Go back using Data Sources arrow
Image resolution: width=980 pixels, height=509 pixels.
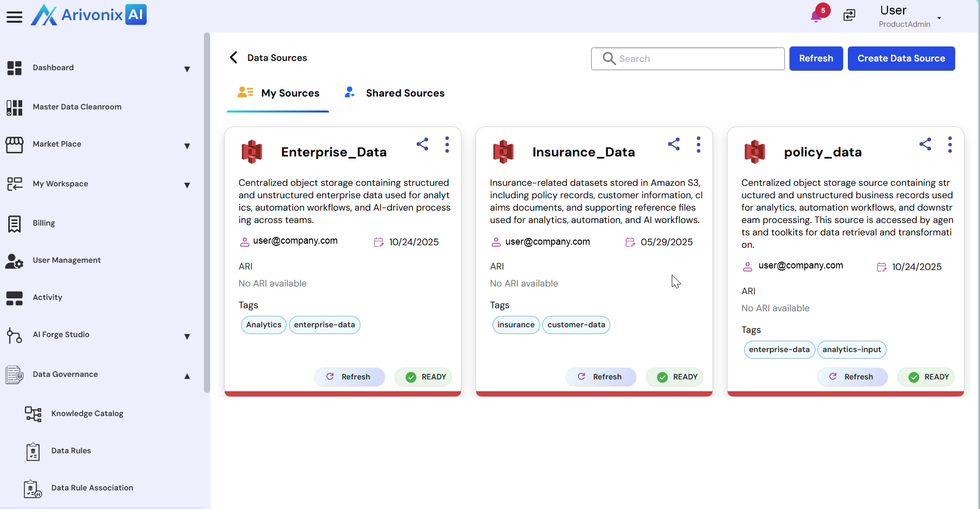tap(234, 57)
